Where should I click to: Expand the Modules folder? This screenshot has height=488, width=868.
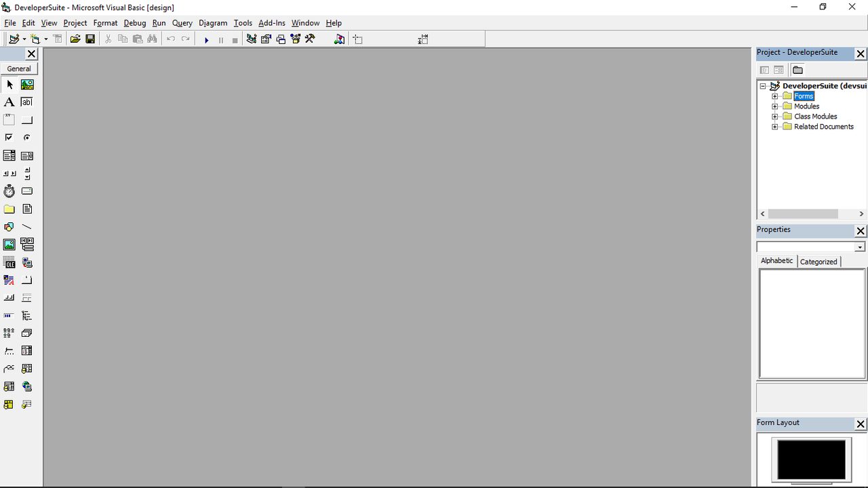coord(775,106)
